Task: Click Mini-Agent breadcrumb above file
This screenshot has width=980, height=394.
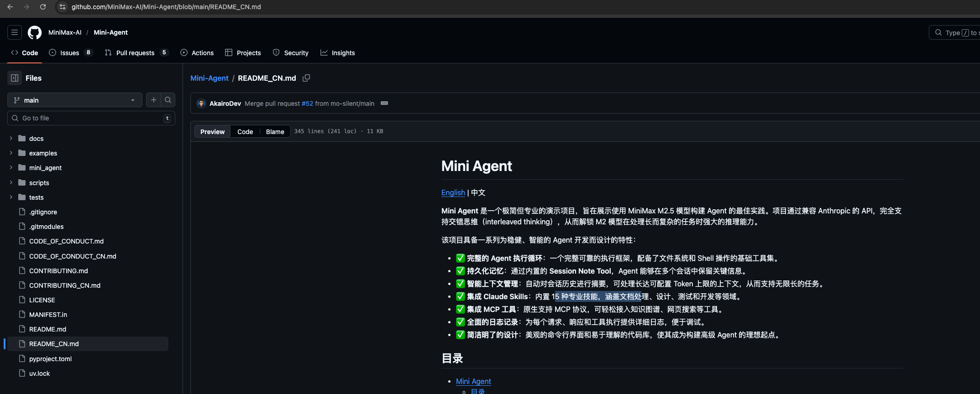Action: pos(210,78)
